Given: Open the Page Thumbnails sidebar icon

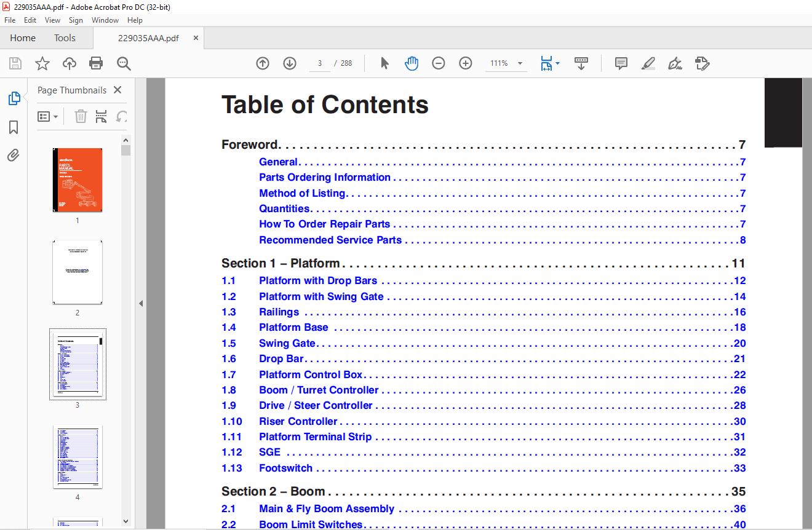Looking at the screenshot, I should click(14, 98).
